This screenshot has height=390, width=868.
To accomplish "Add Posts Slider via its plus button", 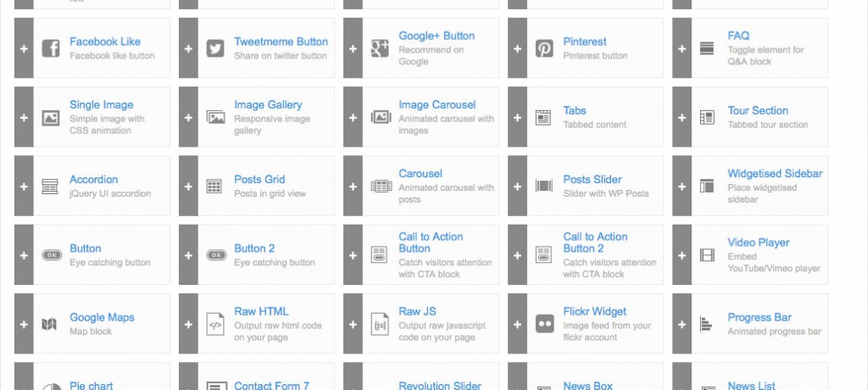I will 517,186.
